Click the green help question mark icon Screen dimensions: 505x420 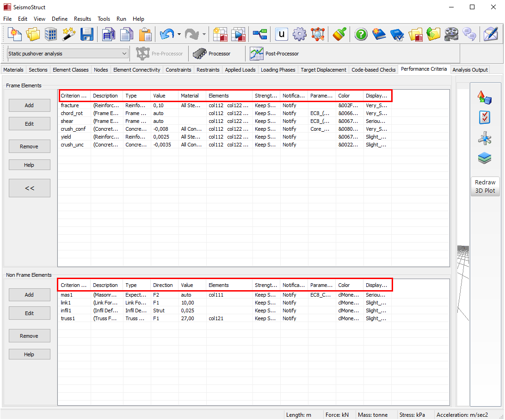(x=361, y=34)
